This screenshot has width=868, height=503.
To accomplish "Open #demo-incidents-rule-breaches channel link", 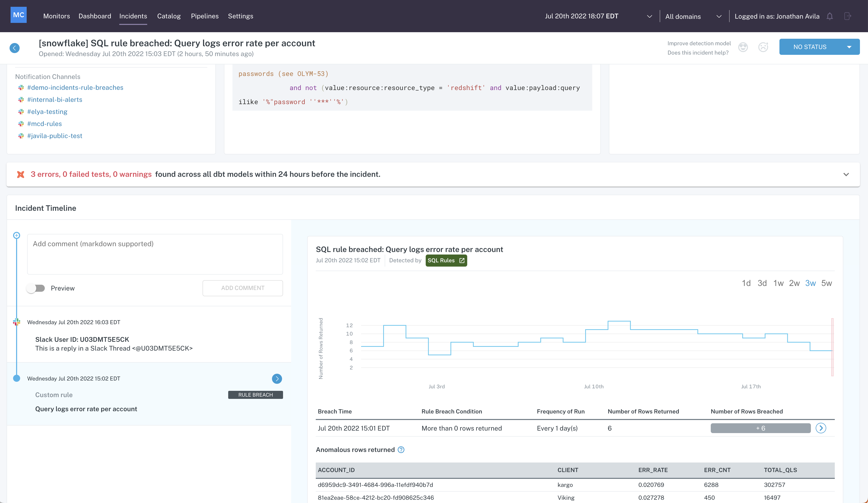I will (x=75, y=88).
